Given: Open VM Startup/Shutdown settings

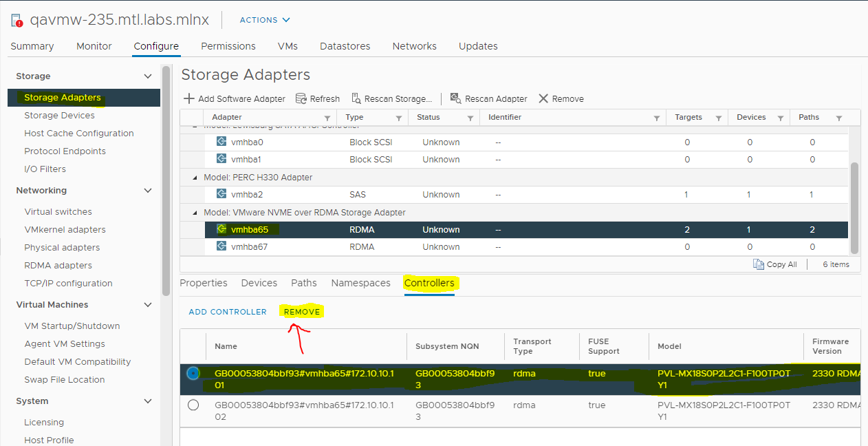Looking at the screenshot, I should [x=72, y=326].
